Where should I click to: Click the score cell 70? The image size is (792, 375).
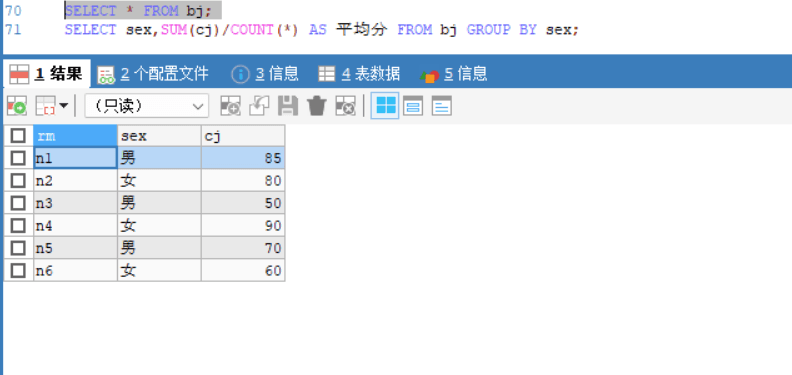coord(243,248)
